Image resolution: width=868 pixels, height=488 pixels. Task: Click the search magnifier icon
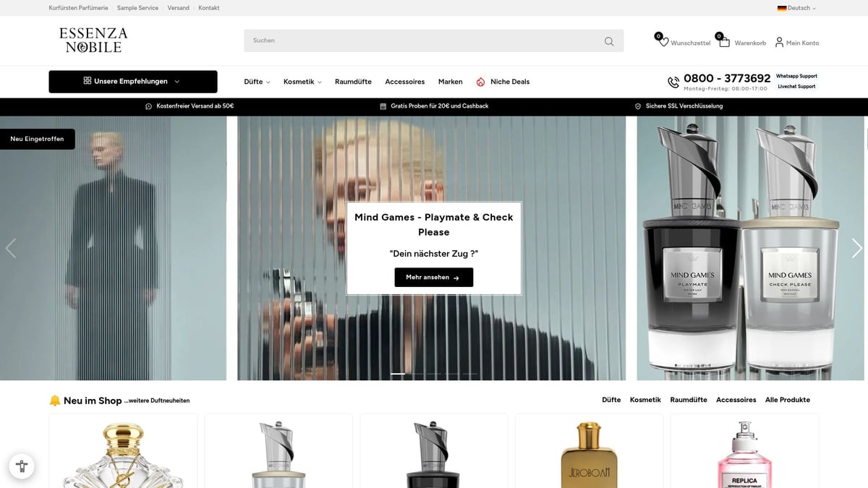click(x=609, y=41)
